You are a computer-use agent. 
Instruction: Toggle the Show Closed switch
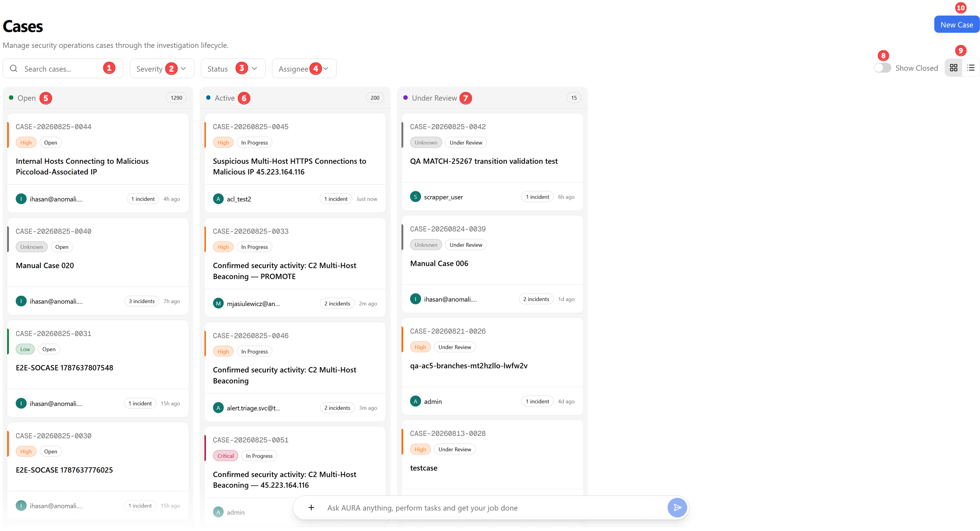pos(882,68)
